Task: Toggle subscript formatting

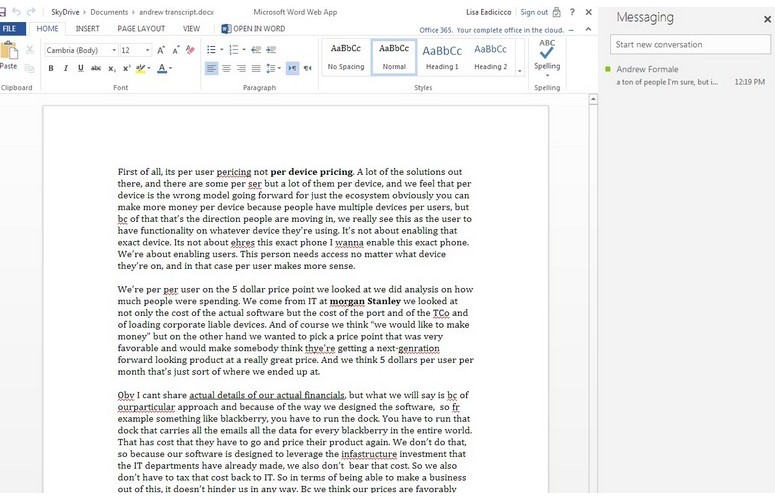Action: coord(112,68)
